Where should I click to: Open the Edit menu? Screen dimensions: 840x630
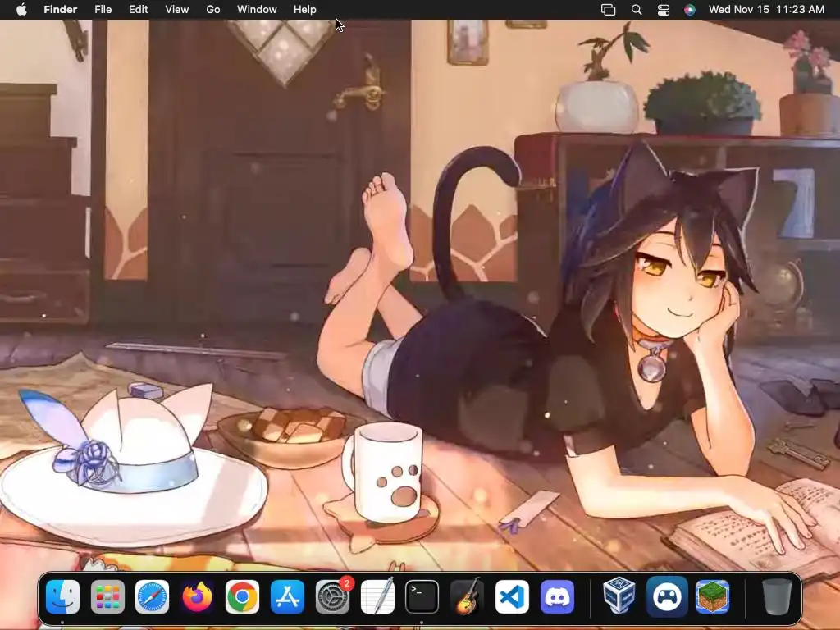pos(138,10)
